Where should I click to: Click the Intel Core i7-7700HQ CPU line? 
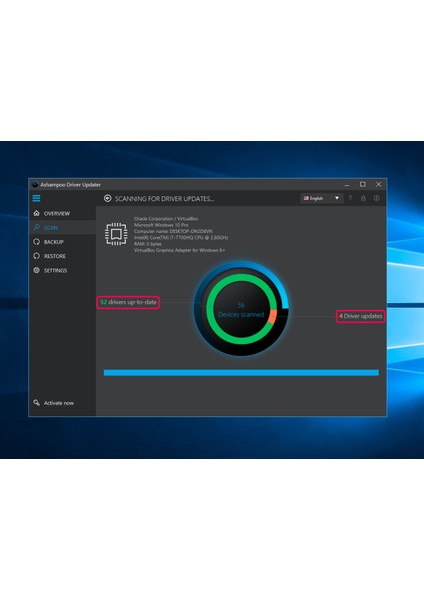181,238
